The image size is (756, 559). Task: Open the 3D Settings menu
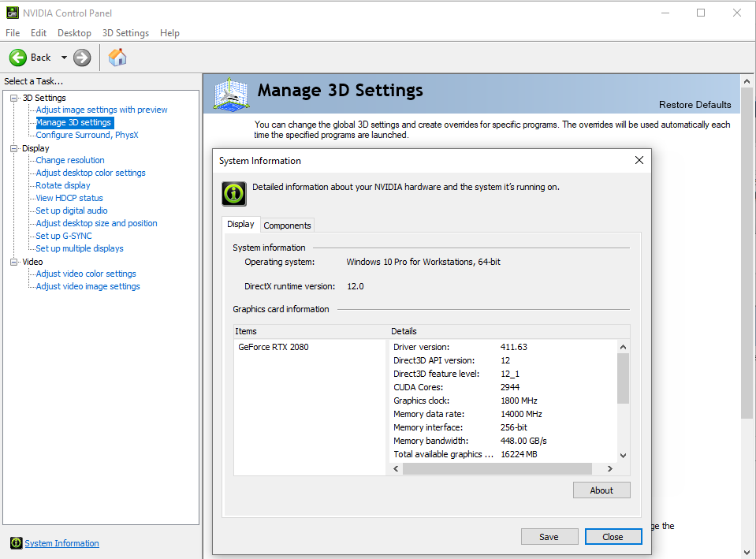click(125, 33)
